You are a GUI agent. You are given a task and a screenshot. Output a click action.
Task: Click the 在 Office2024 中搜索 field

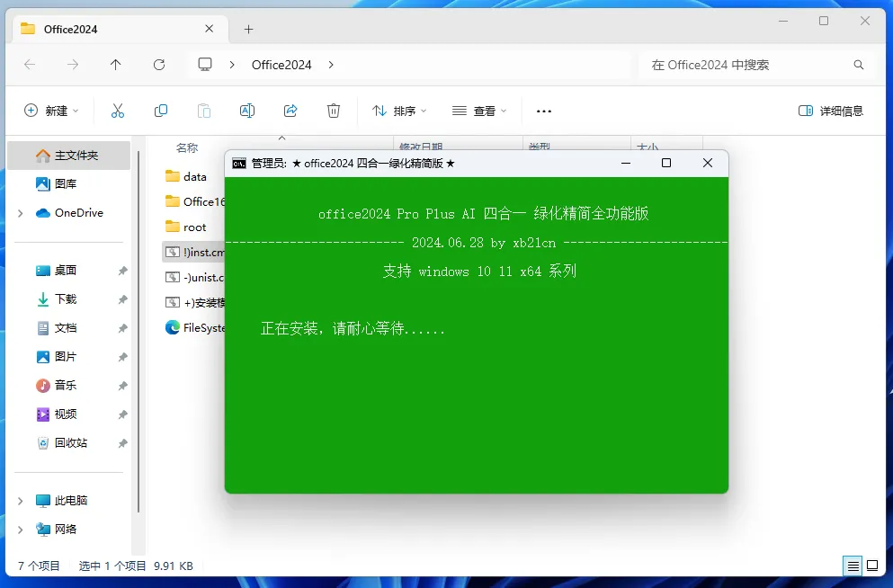[749, 65]
